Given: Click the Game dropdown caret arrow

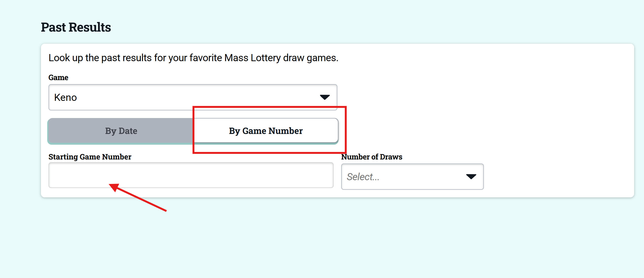Looking at the screenshot, I should click(x=325, y=97).
